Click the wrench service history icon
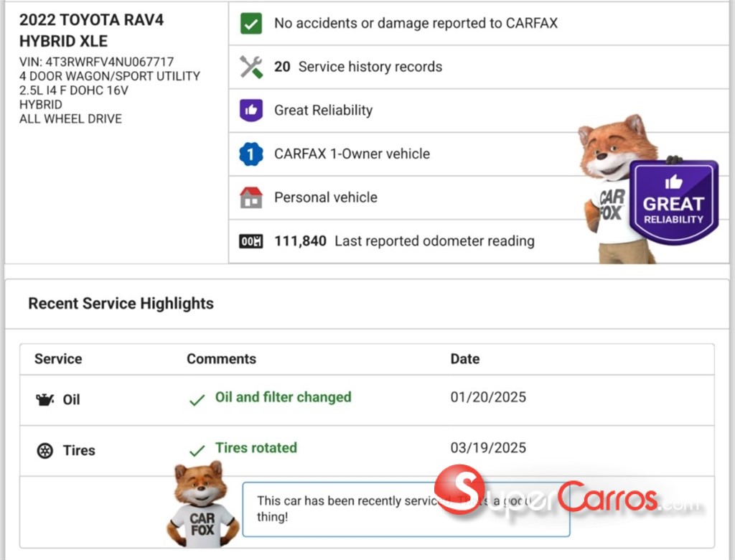 (x=251, y=67)
